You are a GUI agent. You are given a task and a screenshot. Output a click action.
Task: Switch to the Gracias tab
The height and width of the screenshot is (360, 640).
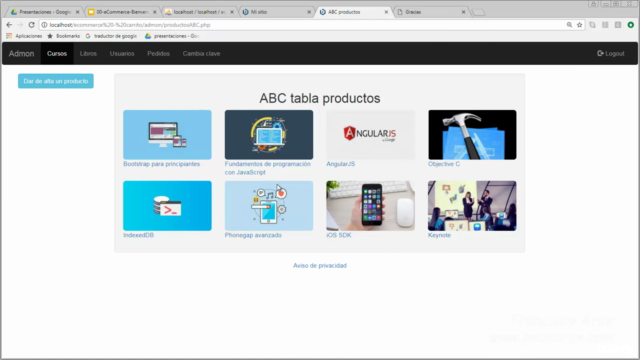click(430, 12)
